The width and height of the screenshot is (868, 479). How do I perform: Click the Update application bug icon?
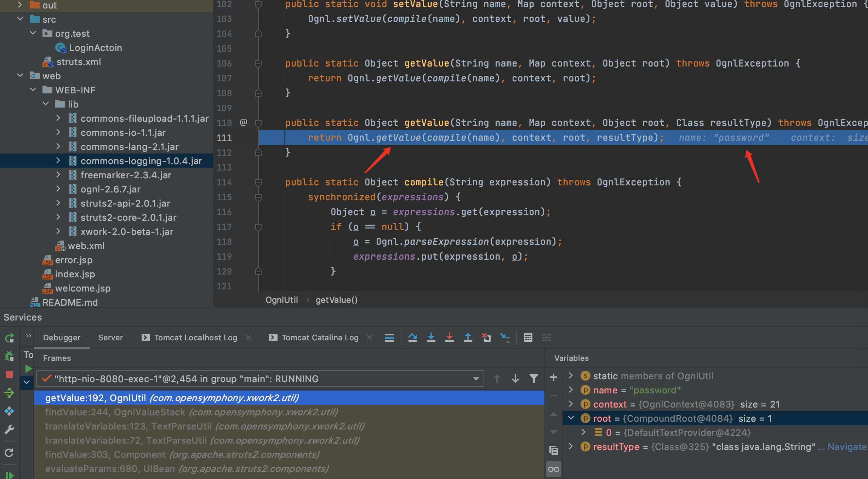10,356
